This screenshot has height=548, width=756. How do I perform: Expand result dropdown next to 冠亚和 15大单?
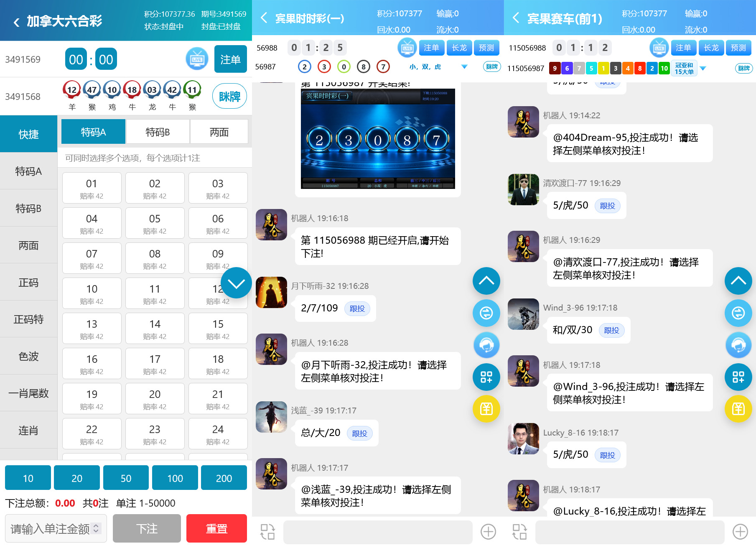coord(703,68)
